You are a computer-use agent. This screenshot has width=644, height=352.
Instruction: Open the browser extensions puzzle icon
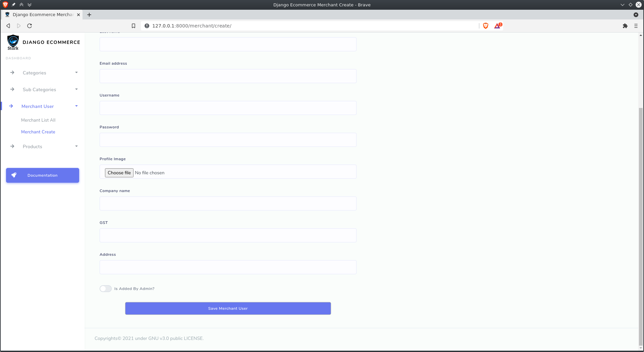pos(625,25)
